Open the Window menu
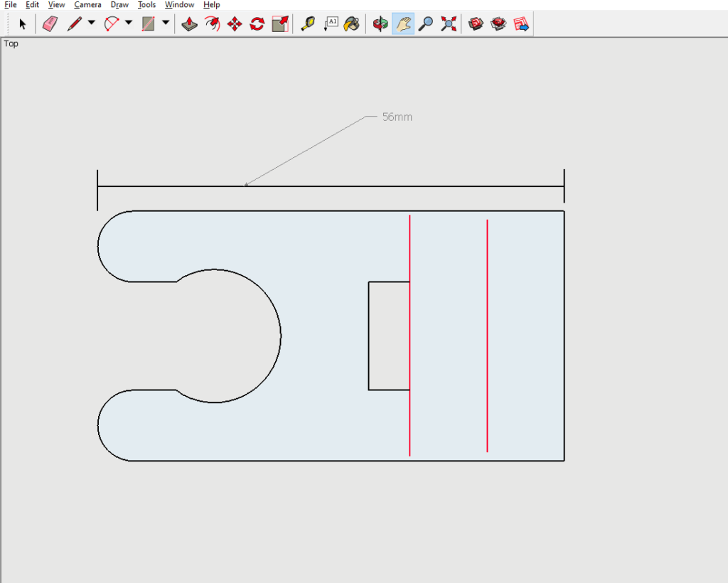 coord(179,5)
